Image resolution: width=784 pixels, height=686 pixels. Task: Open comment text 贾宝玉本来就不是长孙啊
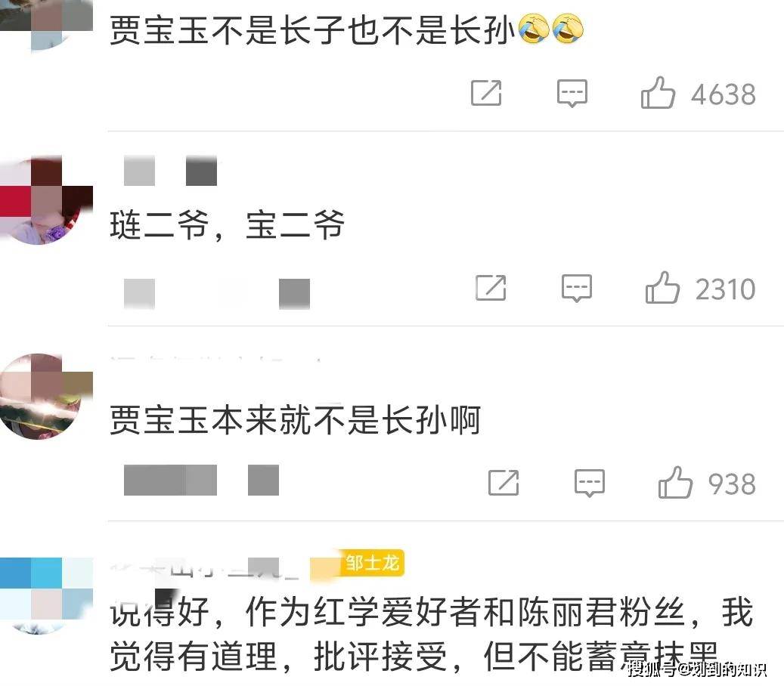(295, 420)
